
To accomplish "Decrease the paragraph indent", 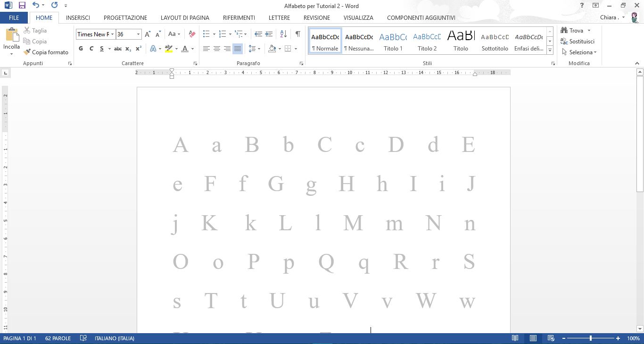I will tap(258, 34).
